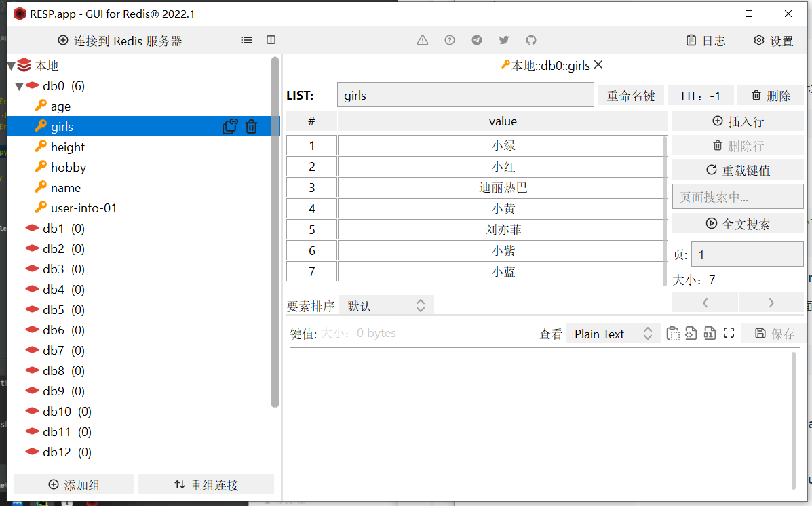This screenshot has height=506, width=812.
Task: Click the 删除 key button
Action: pos(771,96)
